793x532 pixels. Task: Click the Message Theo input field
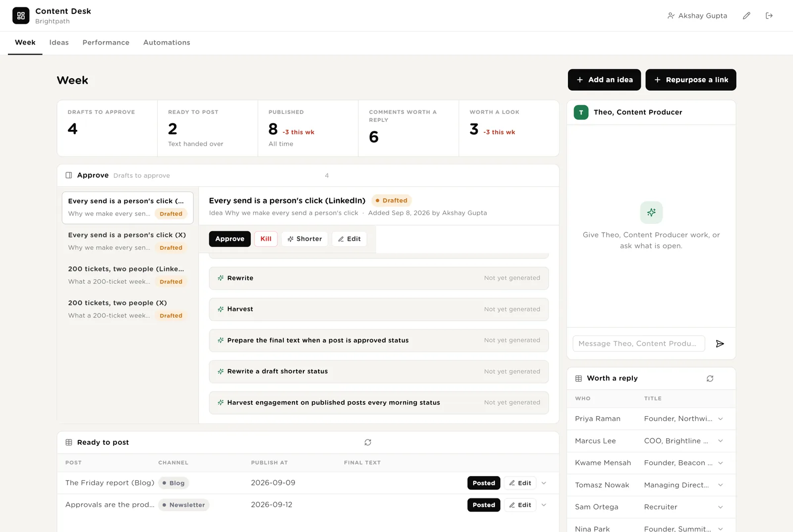coord(639,344)
